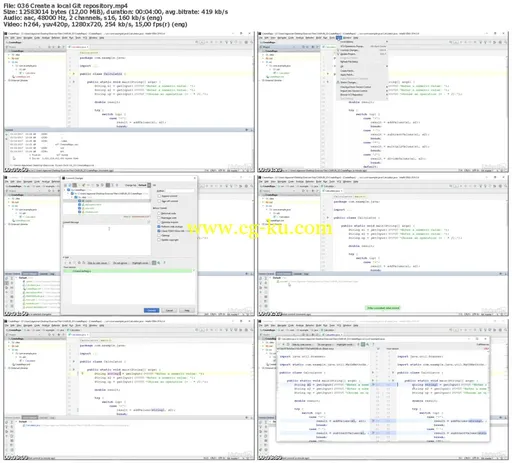The width and height of the screenshot is (512, 463).
Task: Toggle the Cleanup checkbox
Action: 159,235
